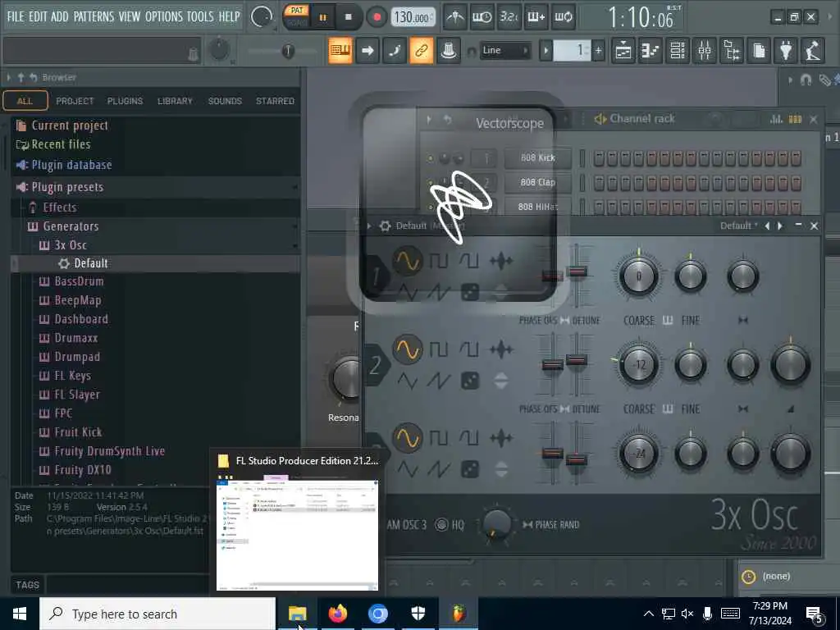Select the 808 Kick channel button
840x630 pixels.
(x=537, y=158)
